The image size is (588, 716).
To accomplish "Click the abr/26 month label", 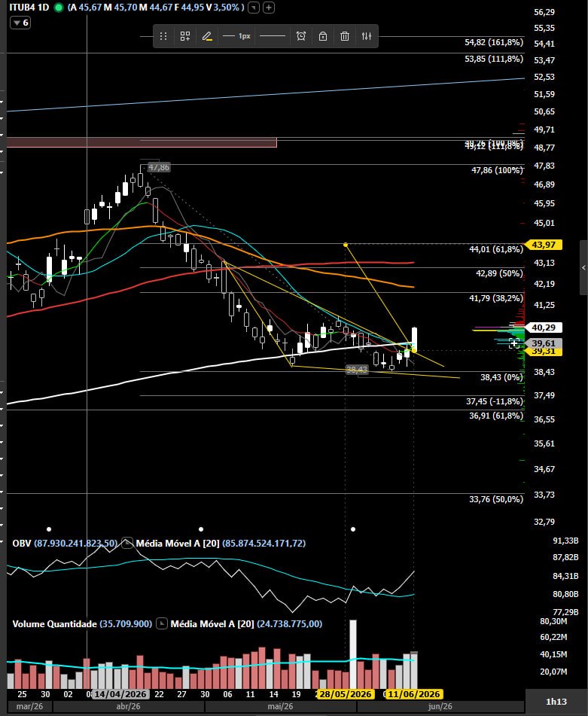I will coord(128,706).
